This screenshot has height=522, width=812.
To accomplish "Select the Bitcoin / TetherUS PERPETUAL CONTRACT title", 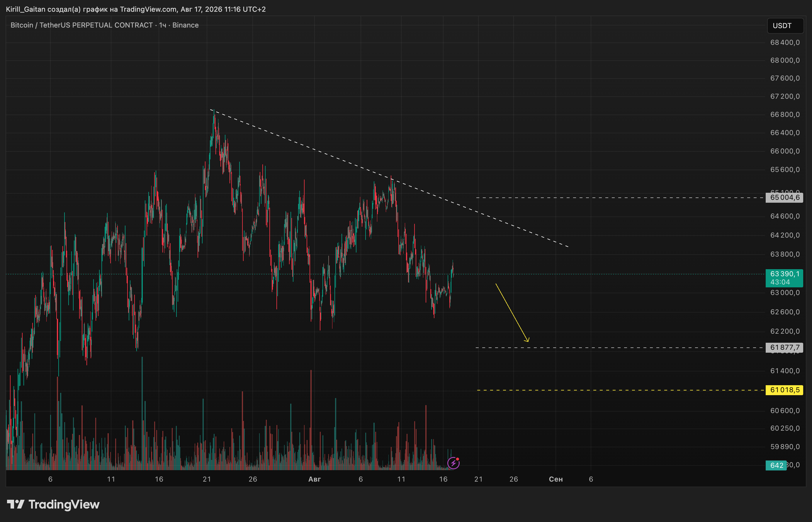I will (82, 25).
